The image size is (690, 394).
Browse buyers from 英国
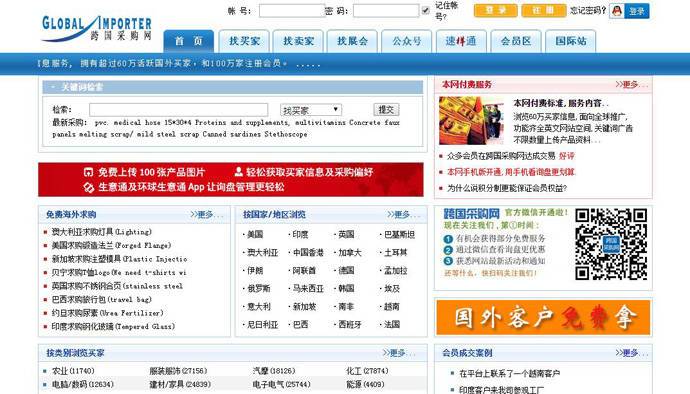click(x=346, y=235)
